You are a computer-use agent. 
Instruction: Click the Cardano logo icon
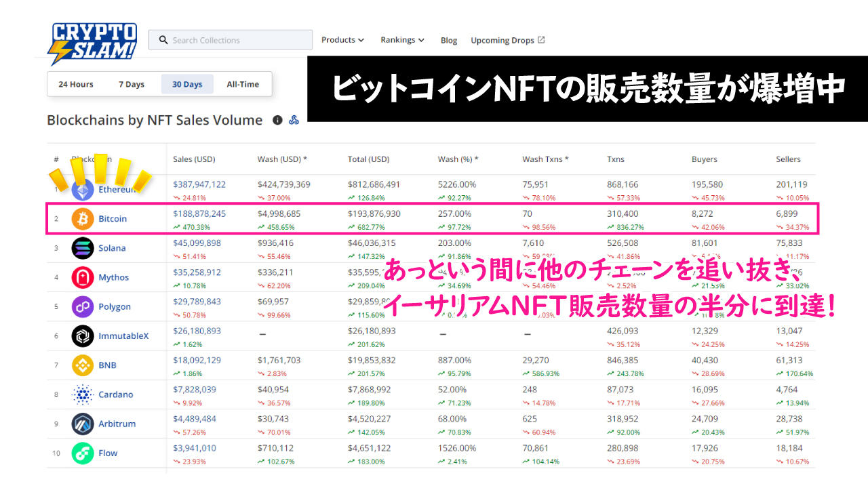pos(83,394)
